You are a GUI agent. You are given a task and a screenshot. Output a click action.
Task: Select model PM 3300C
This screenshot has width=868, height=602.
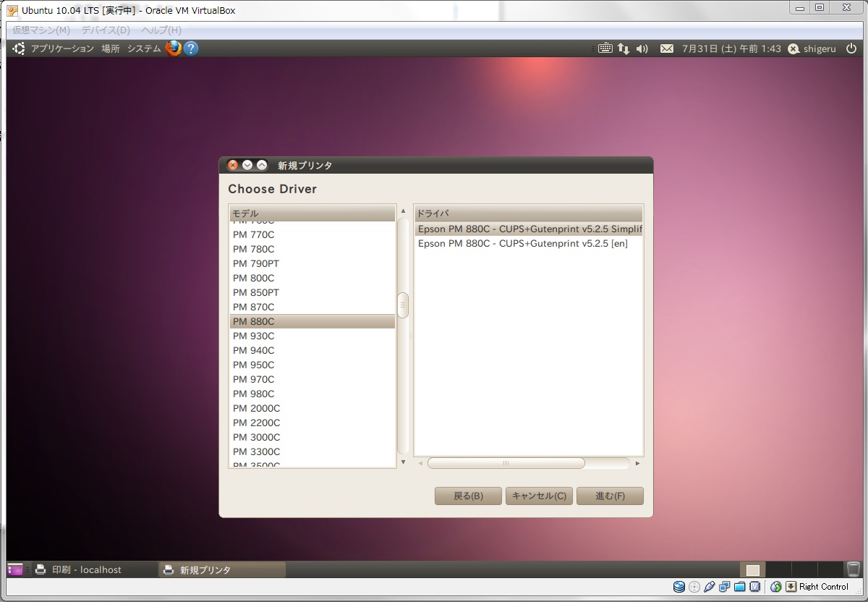[x=312, y=451]
